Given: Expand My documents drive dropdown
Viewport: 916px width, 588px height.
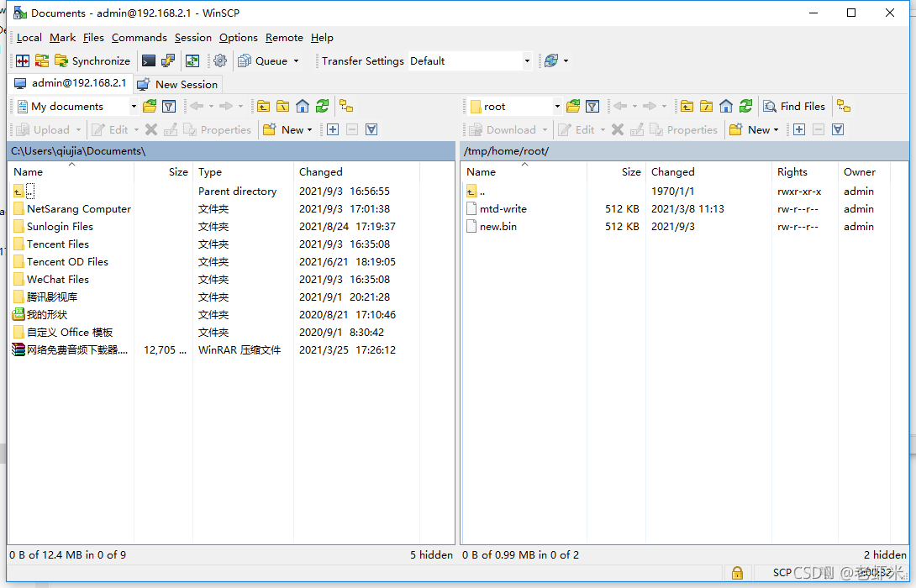Looking at the screenshot, I should click(x=134, y=107).
